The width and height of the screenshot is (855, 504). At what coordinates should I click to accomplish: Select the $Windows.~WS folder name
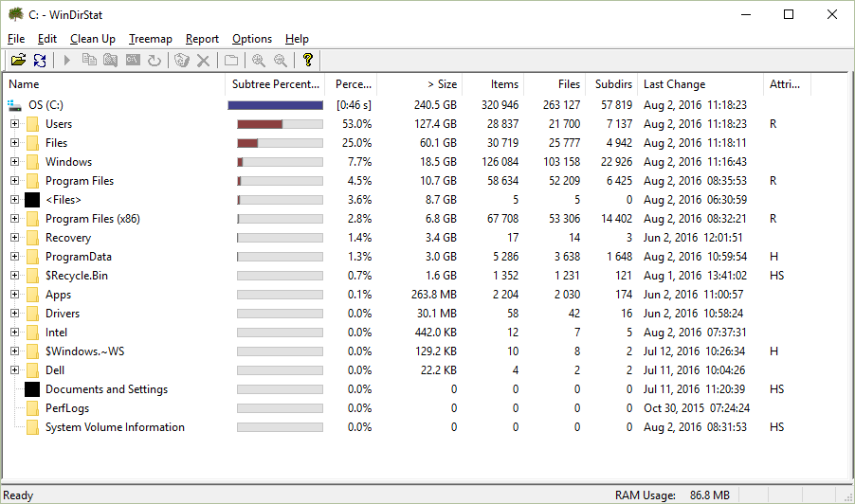(84, 351)
